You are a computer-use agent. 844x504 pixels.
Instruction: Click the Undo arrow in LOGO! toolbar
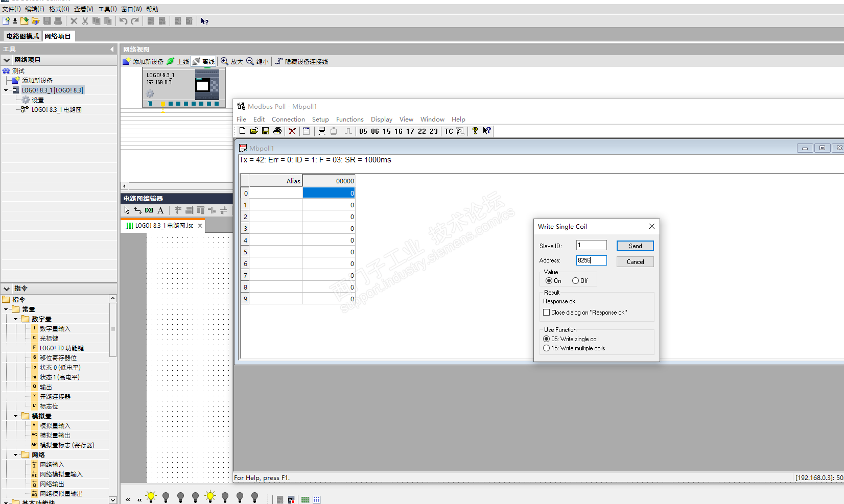[123, 21]
